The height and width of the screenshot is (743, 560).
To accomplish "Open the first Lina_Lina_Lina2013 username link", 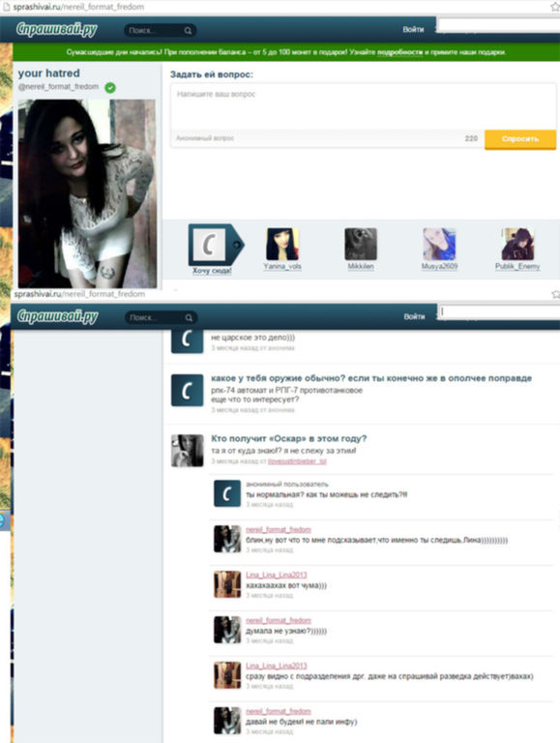I will [x=277, y=575].
